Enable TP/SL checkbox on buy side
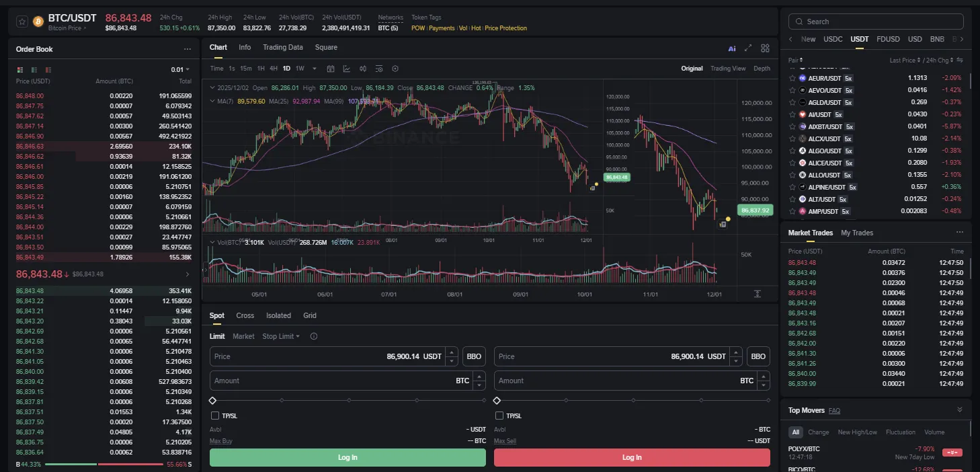This screenshot has width=980, height=472. [215, 416]
